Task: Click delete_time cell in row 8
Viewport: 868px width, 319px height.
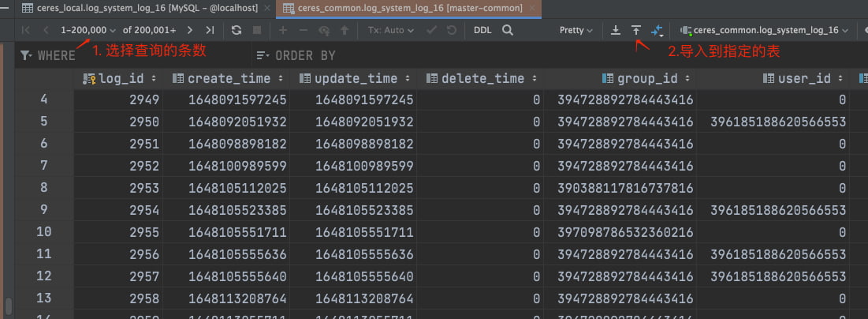Action: pos(480,188)
